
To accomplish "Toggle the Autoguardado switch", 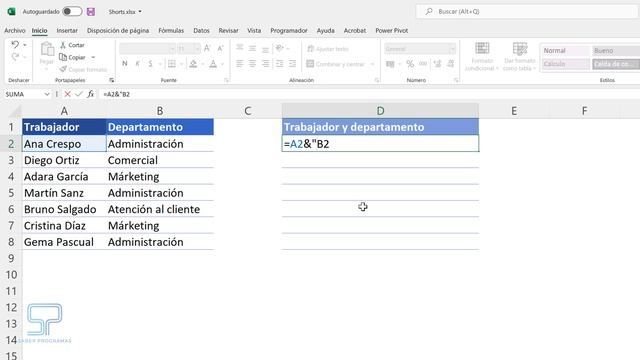I will point(72,11).
